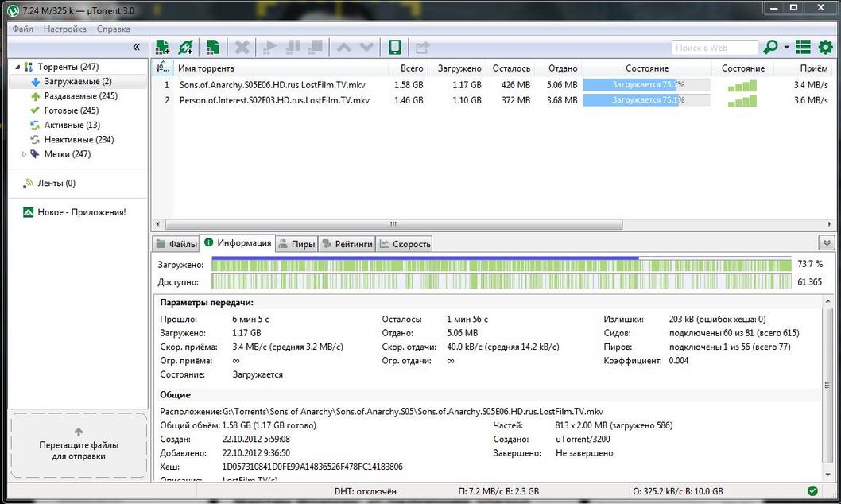Sort by Осталось column header
841x504 pixels.
pos(510,68)
